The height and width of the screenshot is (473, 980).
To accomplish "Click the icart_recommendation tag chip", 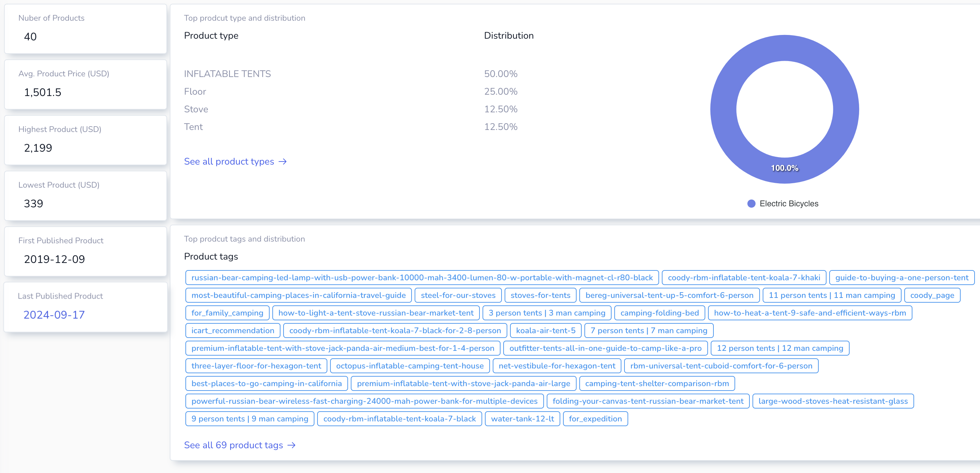I will click(233, 330).
